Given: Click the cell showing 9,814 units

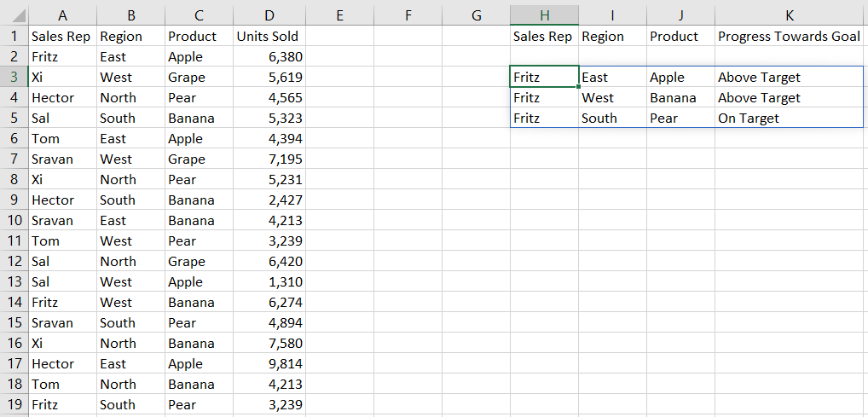Looking at the screenshot, I should [x=269, y=364].
